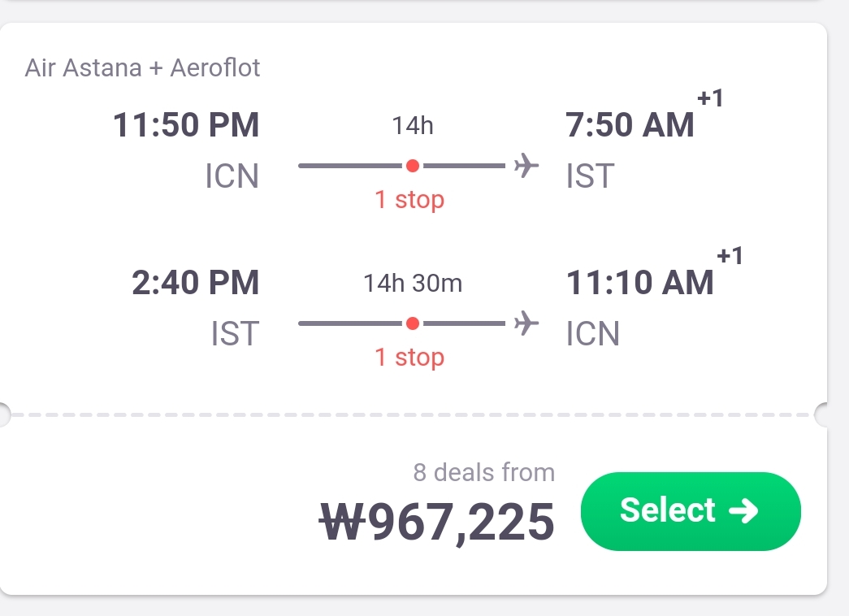Click the arrow icon inside Select button

(x=743, y=511)
